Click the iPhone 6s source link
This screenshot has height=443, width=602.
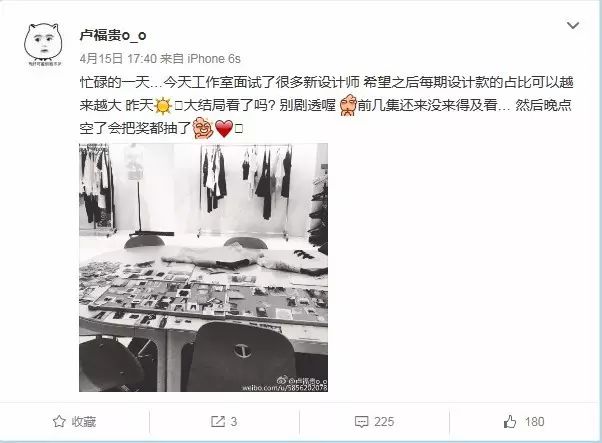click(x=213, y=59)
